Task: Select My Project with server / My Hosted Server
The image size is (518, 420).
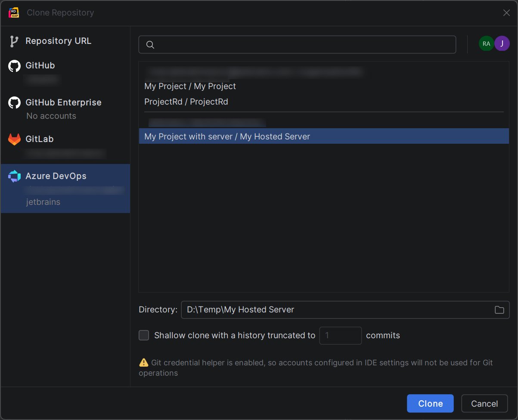Action: point(324,136)
